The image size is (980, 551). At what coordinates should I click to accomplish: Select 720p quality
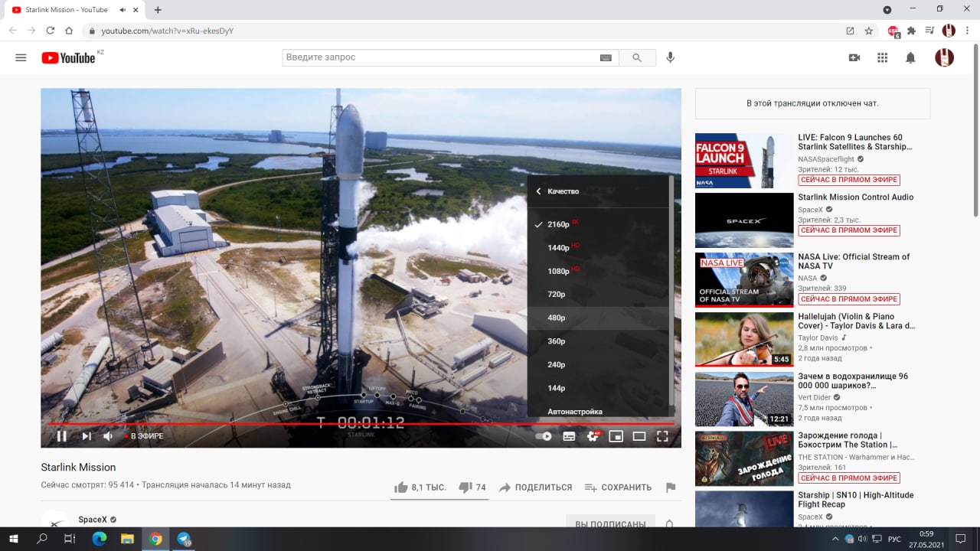598,295
